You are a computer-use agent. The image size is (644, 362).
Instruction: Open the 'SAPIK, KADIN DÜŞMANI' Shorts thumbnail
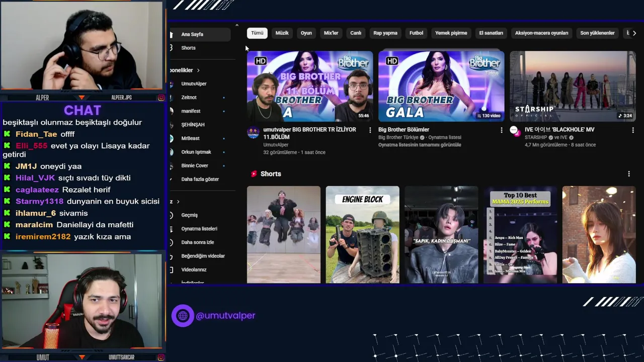(441, 234)
